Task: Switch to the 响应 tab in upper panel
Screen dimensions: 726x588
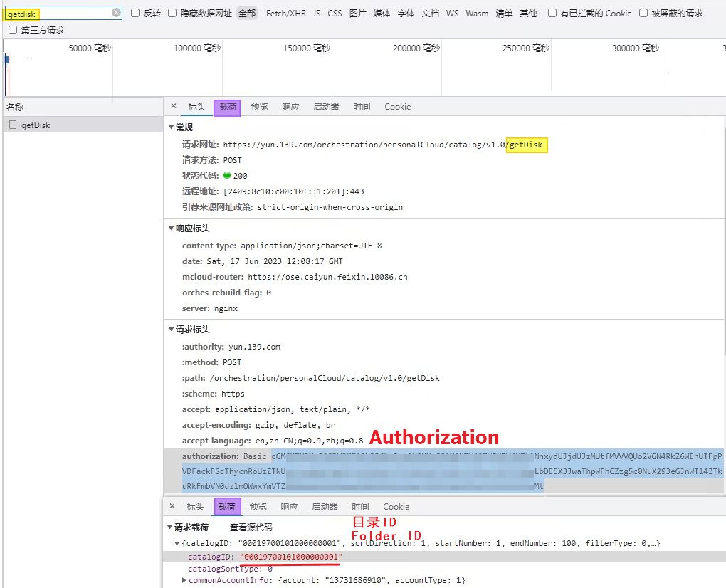Action: click(x=290, y=107)
